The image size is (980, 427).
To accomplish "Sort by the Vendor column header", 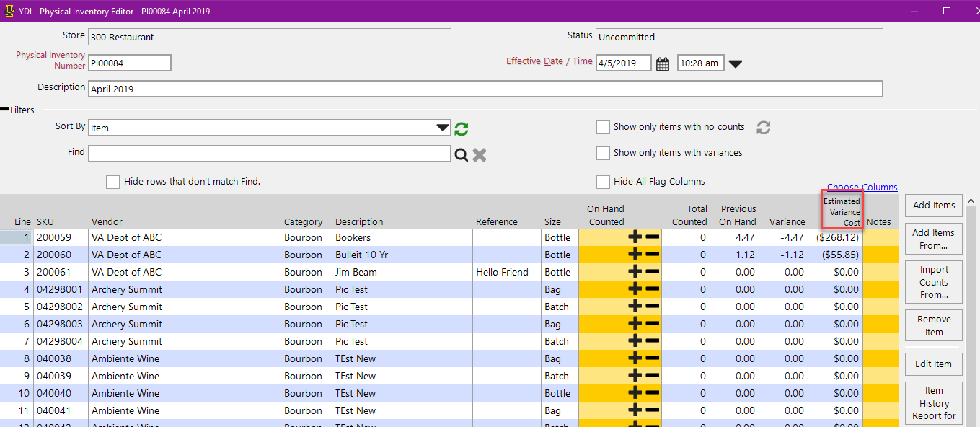I will [107, 221].
